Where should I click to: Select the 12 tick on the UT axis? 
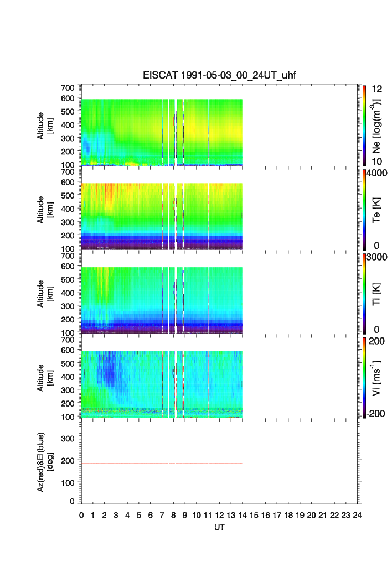(219, 516)
